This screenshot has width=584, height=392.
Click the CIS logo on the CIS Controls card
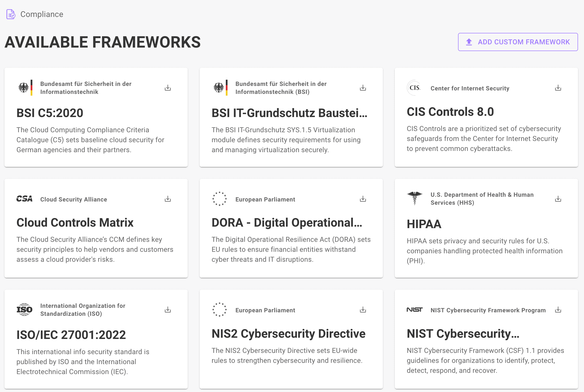point(414,88)
